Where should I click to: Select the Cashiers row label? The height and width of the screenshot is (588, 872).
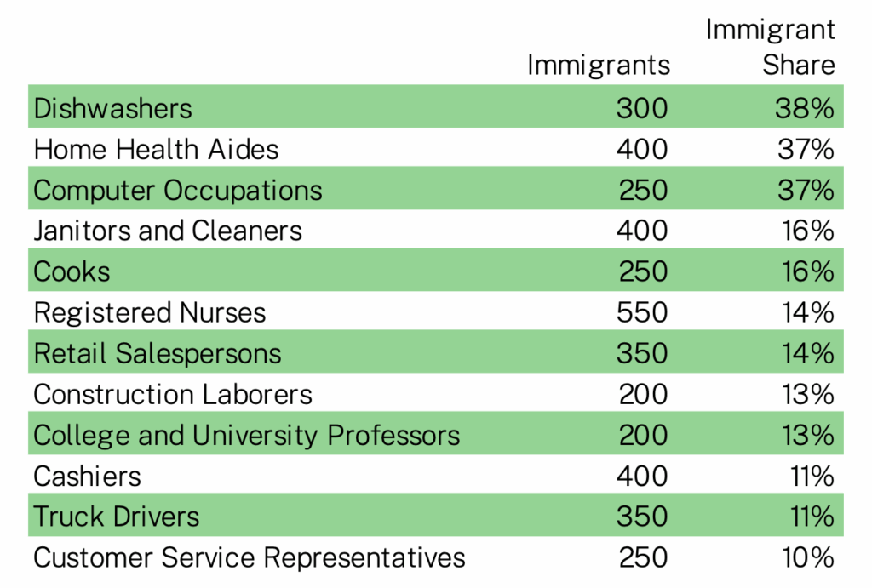[88, 476]
